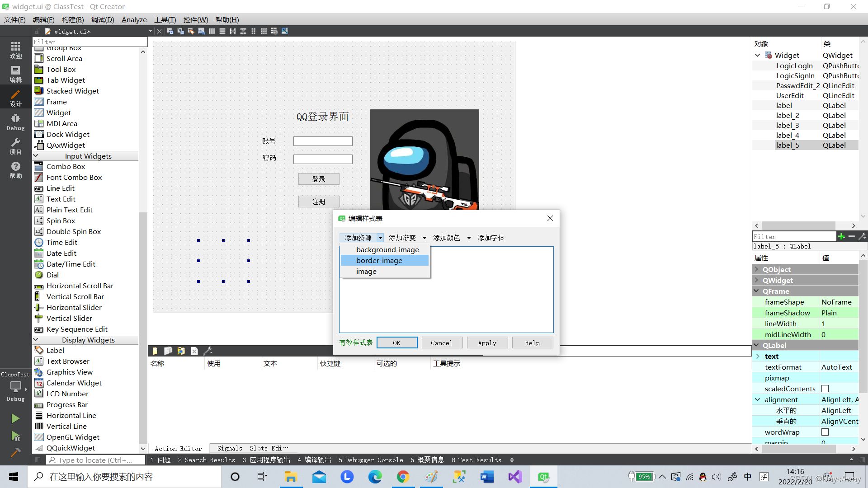This screenshot has width=868, height=488.
Task: Open property editor configure wrench icon
Action: tap(862, 236)
